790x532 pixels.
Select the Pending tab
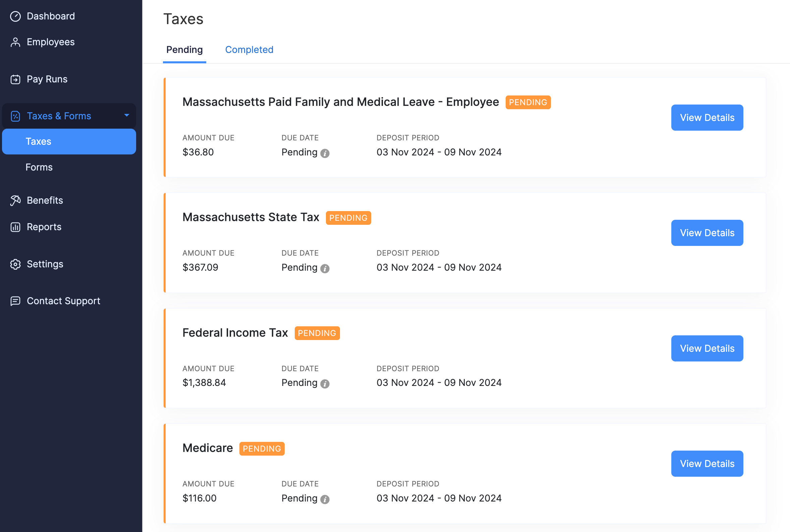(184, 50)
